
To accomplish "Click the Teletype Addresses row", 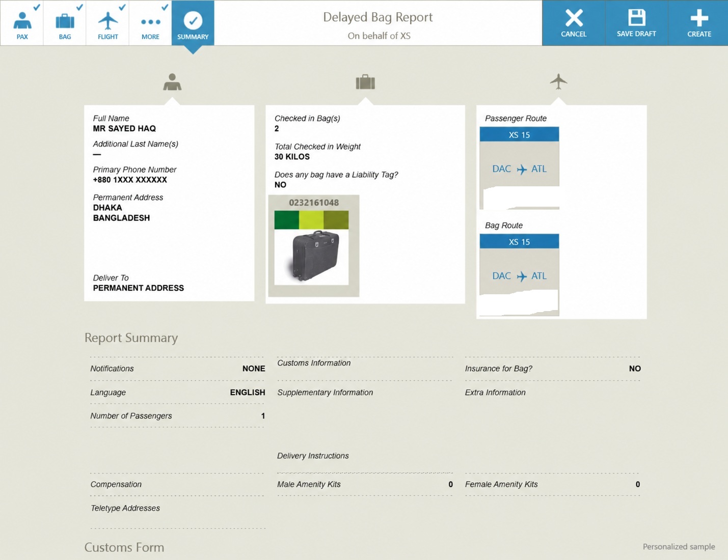I will pos(177,513).
